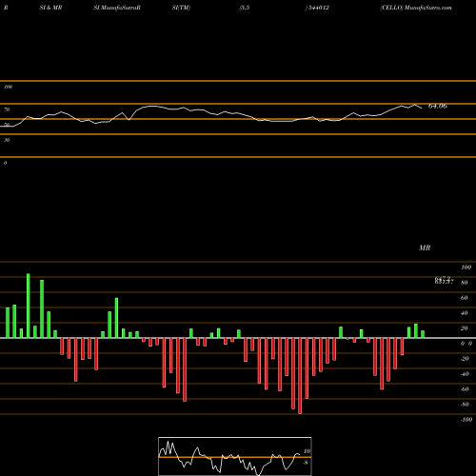Click the 60 label on MR axis
Viewport: 476px width, 476px height.
tap(465, 298)
